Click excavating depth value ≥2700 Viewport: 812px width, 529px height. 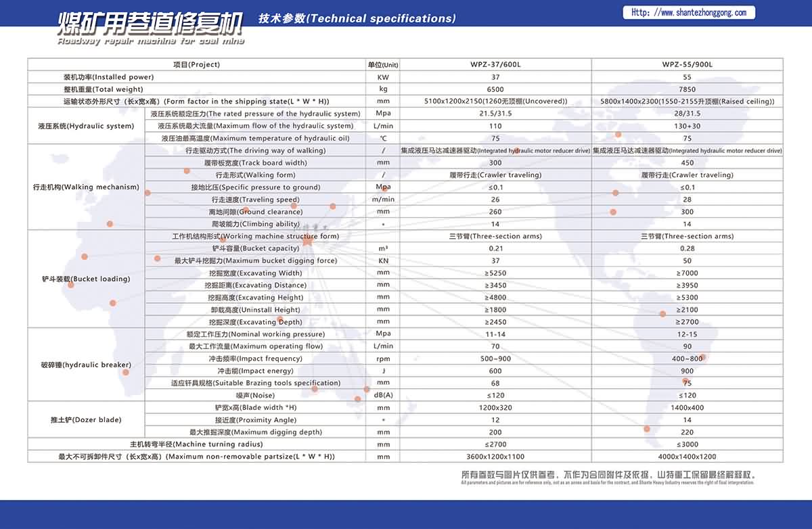(x=687, y=322)
